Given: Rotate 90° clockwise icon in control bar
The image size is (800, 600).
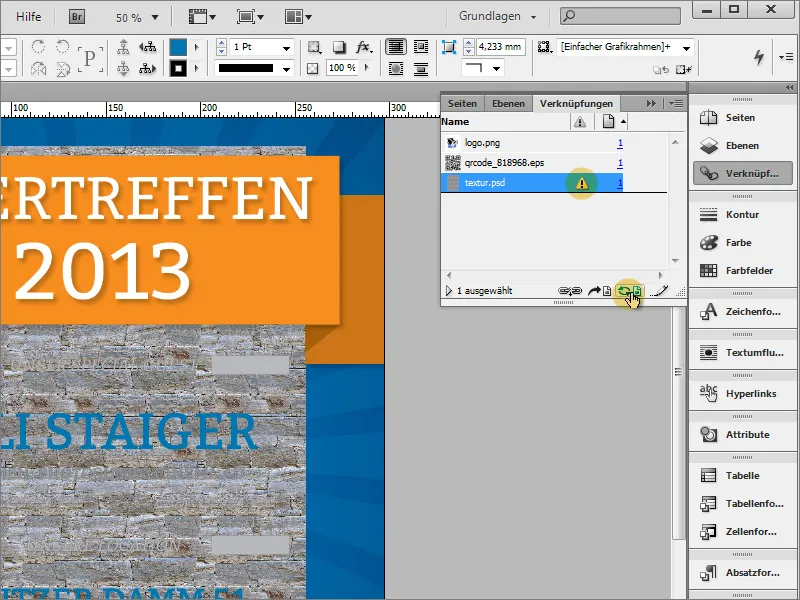Looking at the screenshot, I should pyautogui.click(x=38, y=47).
